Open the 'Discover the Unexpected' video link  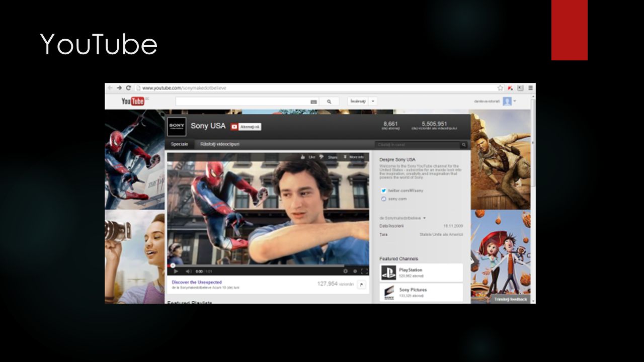197,282
